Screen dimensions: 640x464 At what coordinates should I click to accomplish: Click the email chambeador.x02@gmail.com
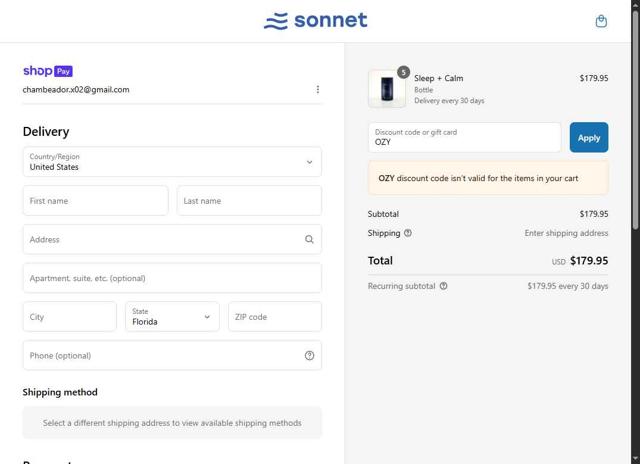point(76,90)
